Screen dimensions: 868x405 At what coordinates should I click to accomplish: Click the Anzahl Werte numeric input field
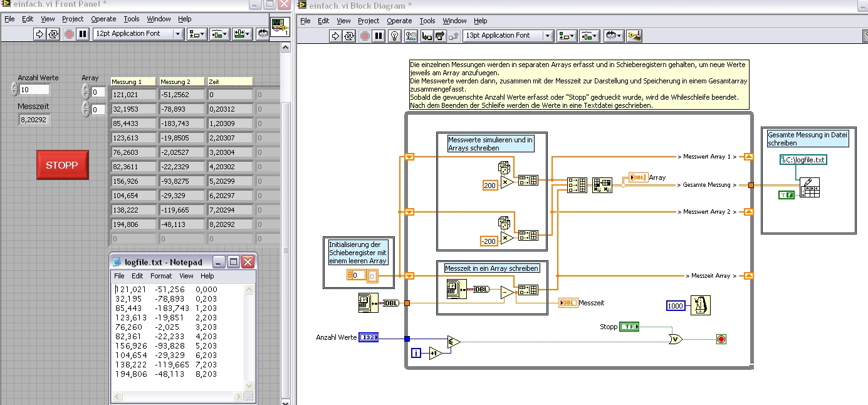[34, 90]
